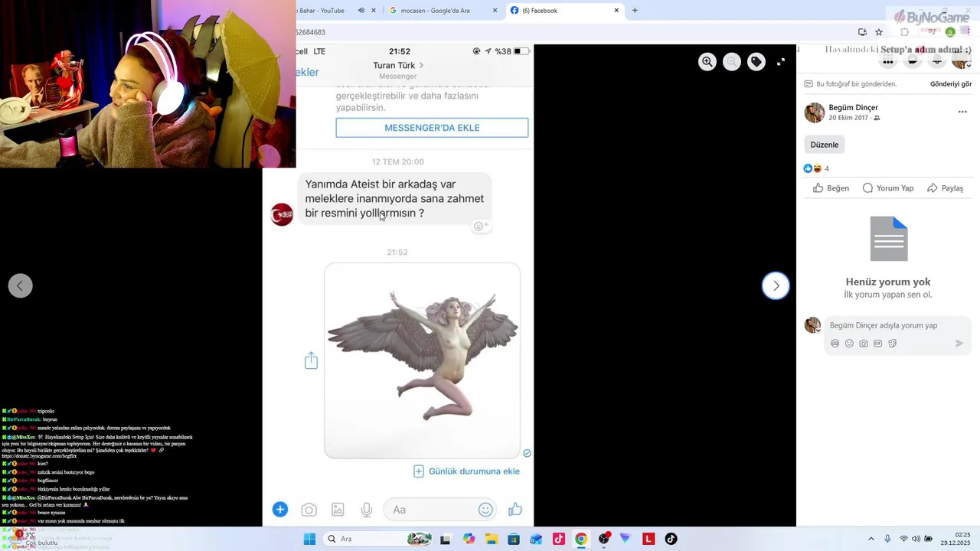Open the taskbar search box
The width and height of the screenshot is (980, 551).
[x=378, y=539]
